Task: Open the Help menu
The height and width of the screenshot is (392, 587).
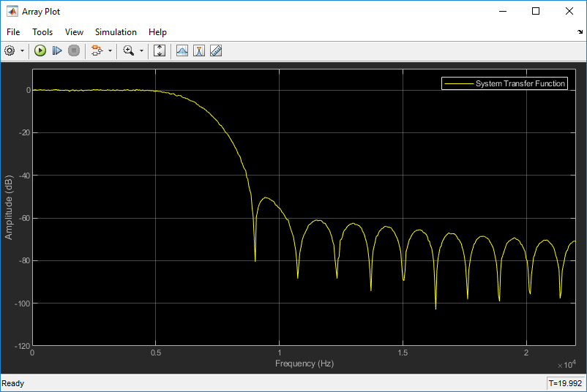Action: tap(157, 32)
